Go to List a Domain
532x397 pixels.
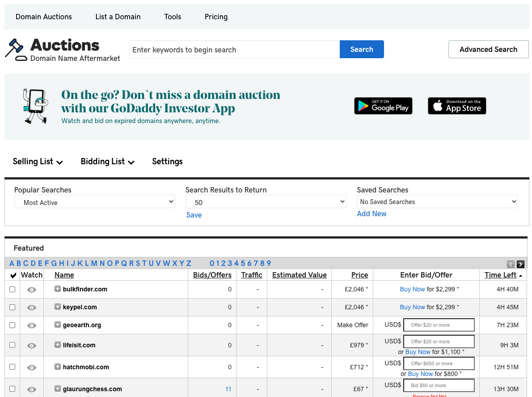118,17
